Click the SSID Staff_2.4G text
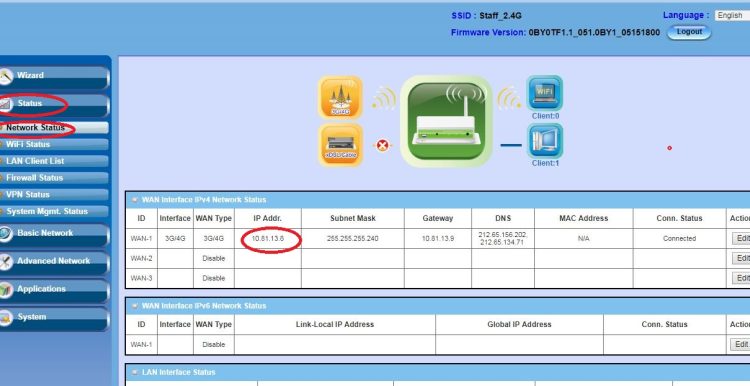The width and height of the screenshot is (750, 386). (x=486, y=16)
